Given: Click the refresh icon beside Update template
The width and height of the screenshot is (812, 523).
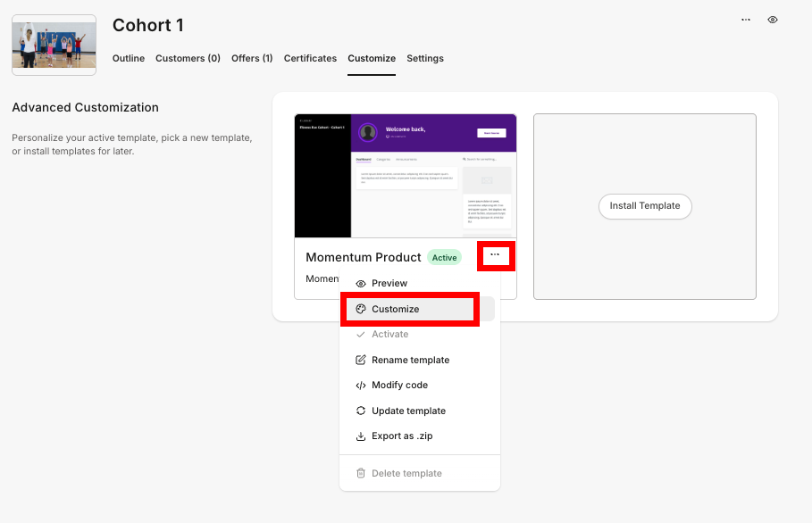Looking at the screenshot, I should (x=361, y=411).
